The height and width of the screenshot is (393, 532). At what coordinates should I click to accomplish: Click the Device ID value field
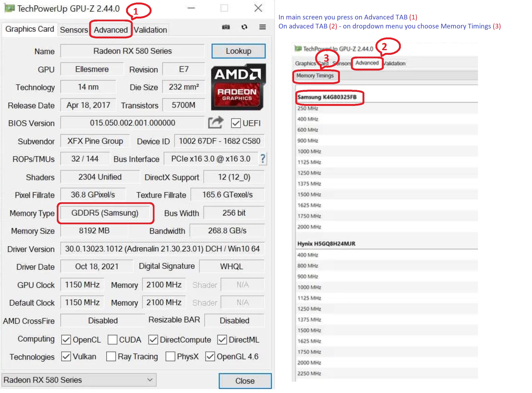[220, 141]
